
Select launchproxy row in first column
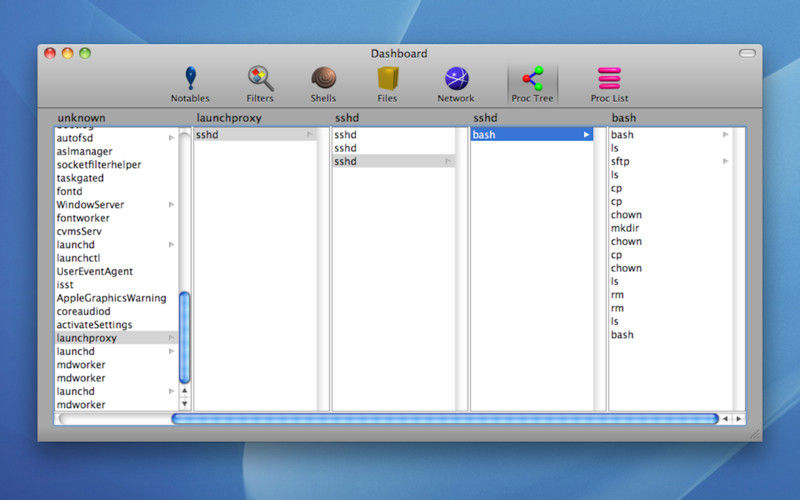pyautogui.click(x=116, y=338)
